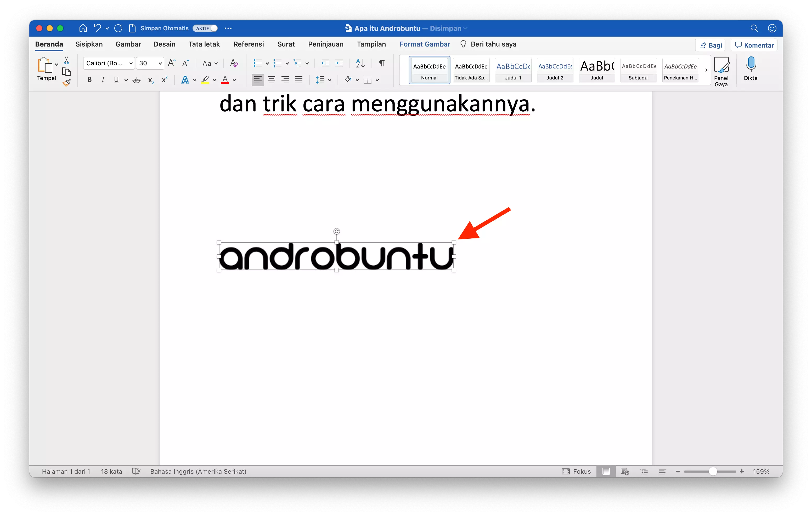Enable Fokus mode in status bar

pyautogui.click(x=577, y=471)
